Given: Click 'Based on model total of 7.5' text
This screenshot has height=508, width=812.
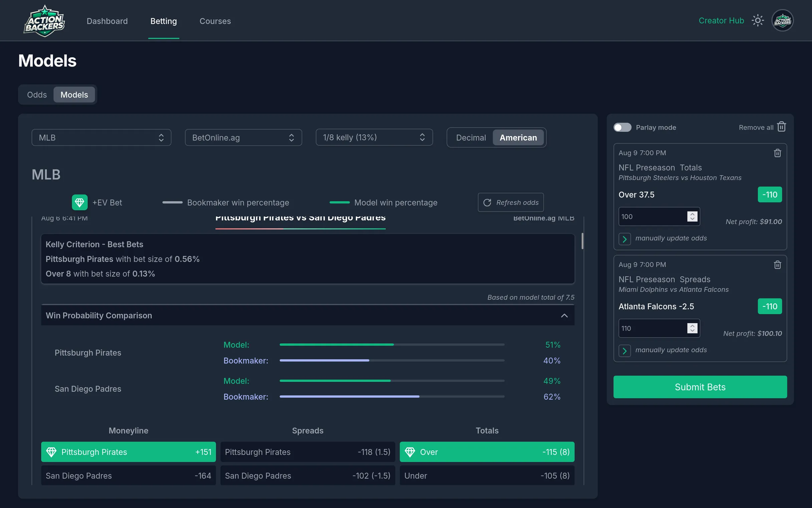Looking at the screenshot, I should pyautogui.click(x=531, y=297).
